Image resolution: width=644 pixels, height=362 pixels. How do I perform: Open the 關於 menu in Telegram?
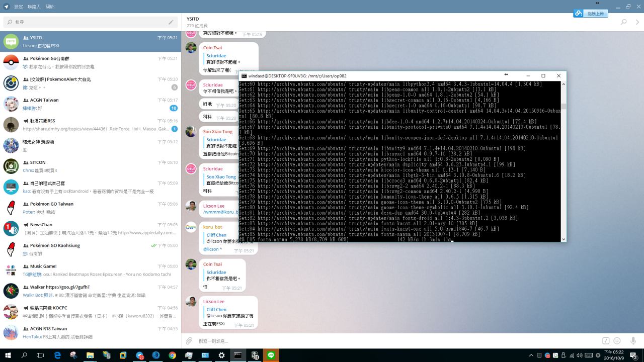50,7
